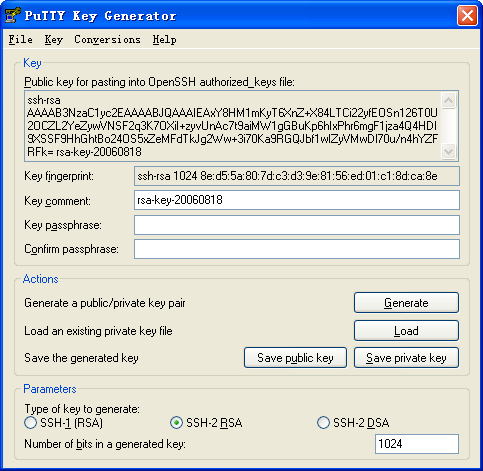Click the public key scroll up arrow
Viewport: 483px width, 471px height.
coord(448,100)
